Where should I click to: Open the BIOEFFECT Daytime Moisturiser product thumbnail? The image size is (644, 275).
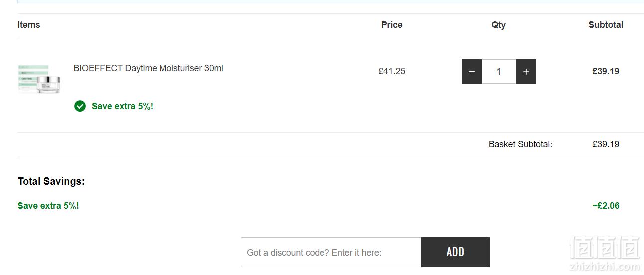click(x=39, y=79)
